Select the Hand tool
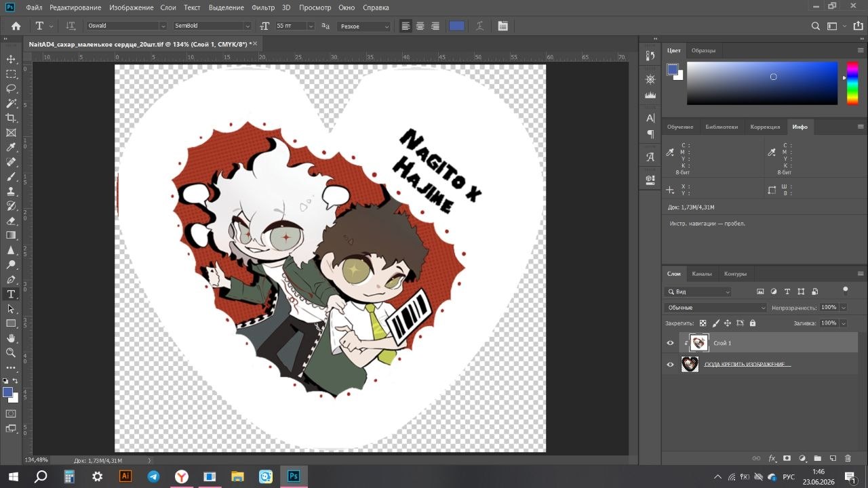The height and width of the screenshot is (488, 868). click(11, 338)
